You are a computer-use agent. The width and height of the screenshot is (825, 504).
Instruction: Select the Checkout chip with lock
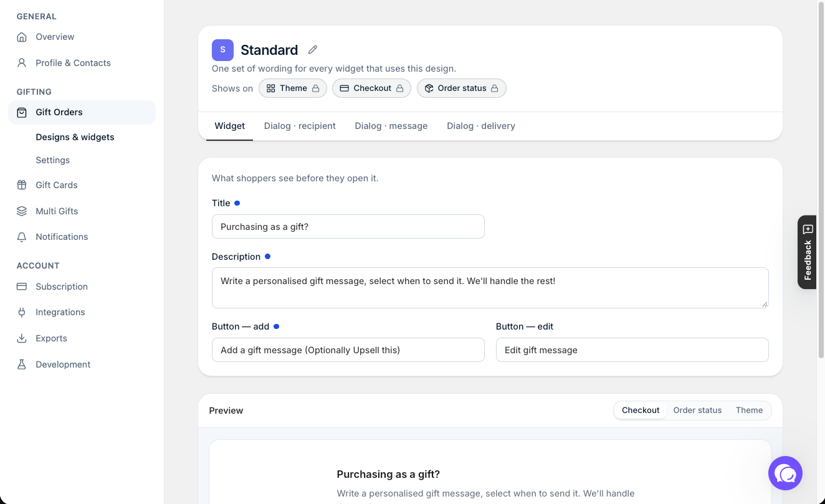tap(371, 88)
